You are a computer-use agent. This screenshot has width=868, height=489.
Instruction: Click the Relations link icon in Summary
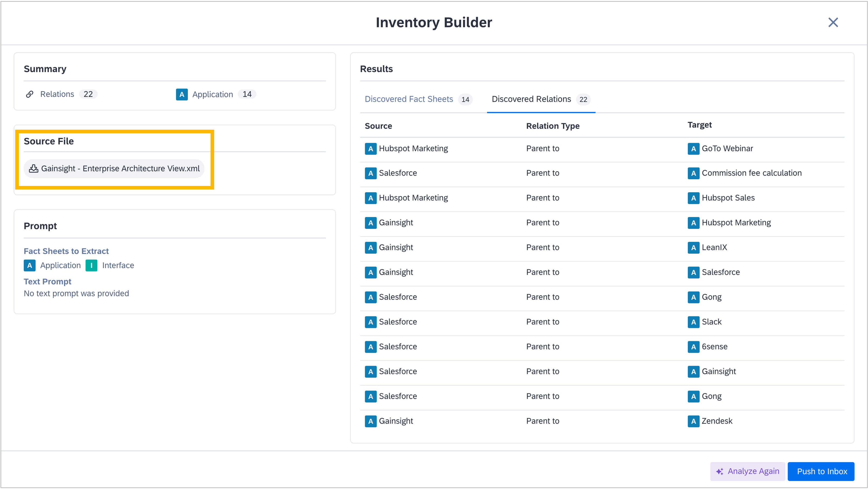[30, 94]
